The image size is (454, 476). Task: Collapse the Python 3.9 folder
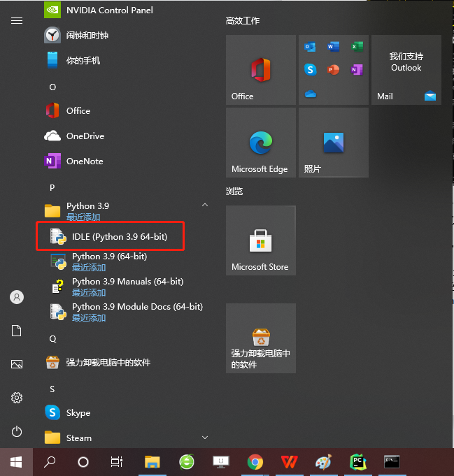pyautogui.click(x=205, y=205)
